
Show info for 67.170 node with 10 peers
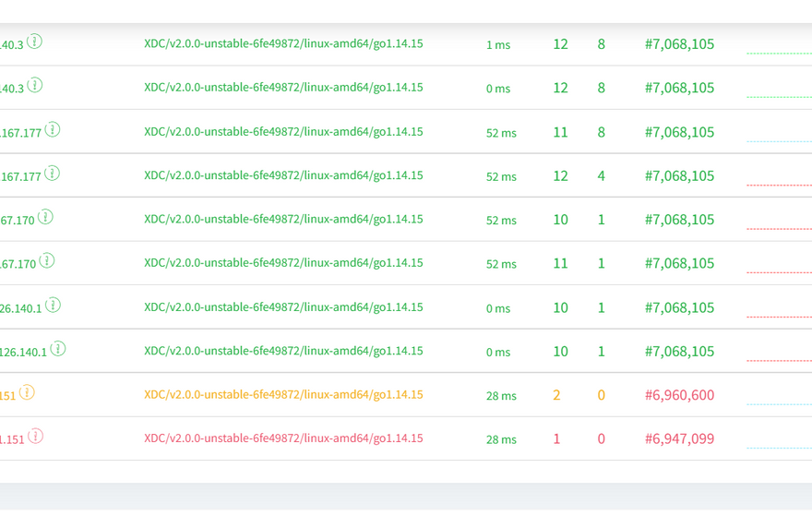click(45, 217)
